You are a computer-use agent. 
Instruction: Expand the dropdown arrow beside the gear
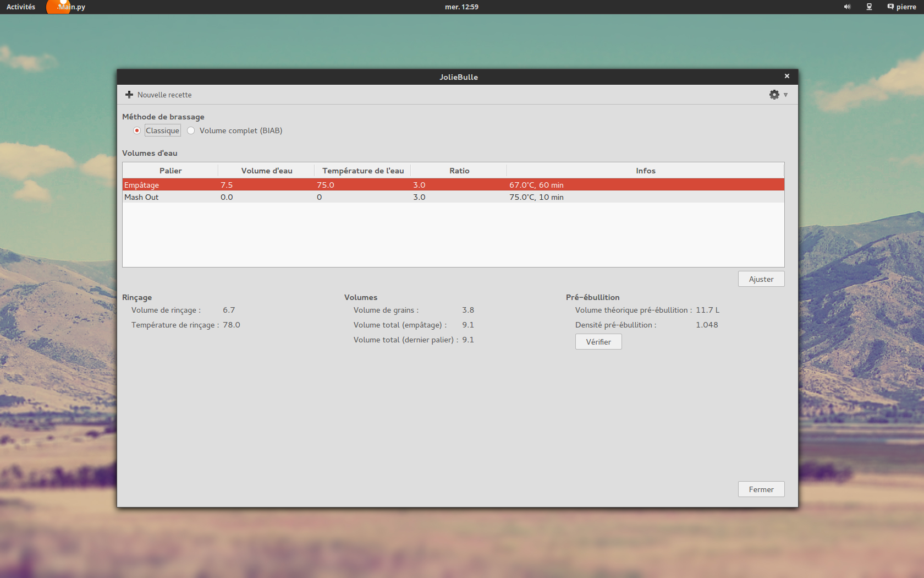[785, 95]
